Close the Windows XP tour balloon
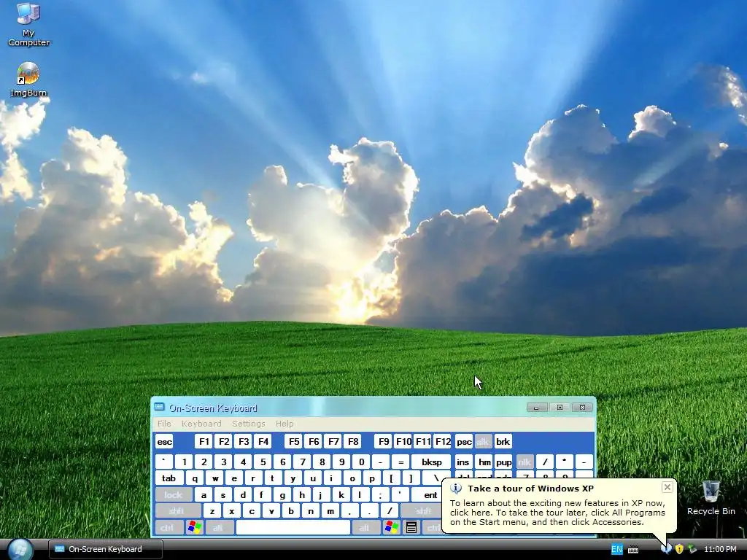The width and height of the screenshot is (747, 560). click(x=667, y=486)
